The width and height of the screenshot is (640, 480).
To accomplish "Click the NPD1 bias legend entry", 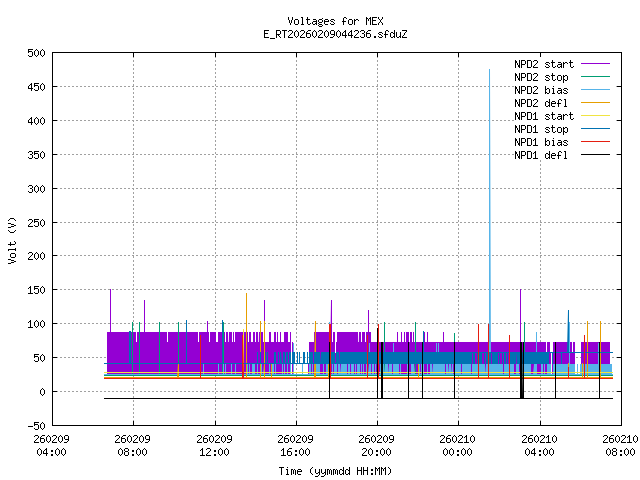I will point(542,142).
